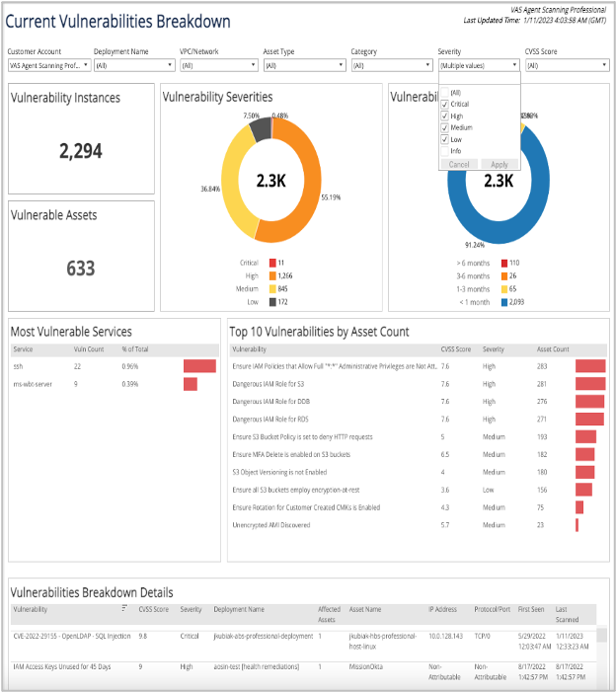Click Apply in the Severity filter
Screen dimensions: 616x693
(500, 164)
